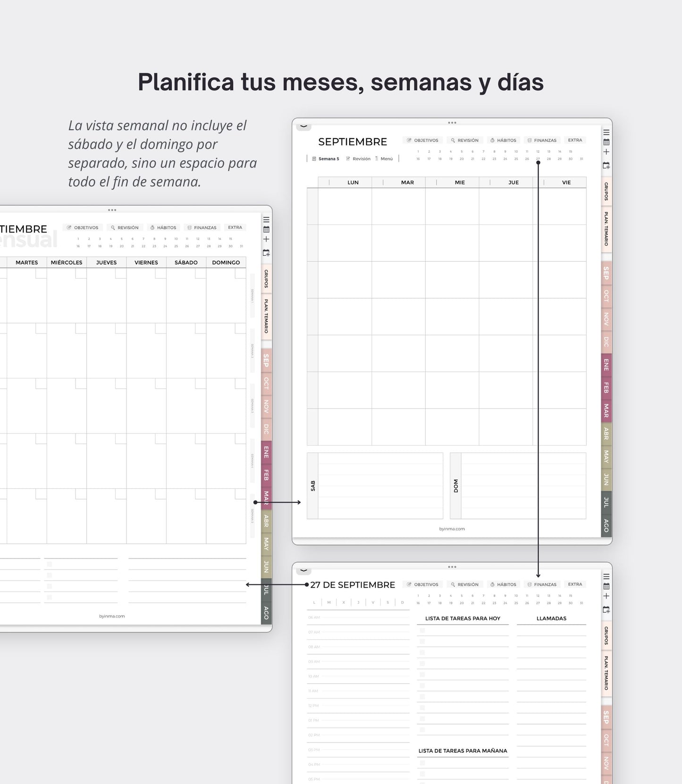This screenshot has height=784, width=682.
Task: Click the byinma.com footer in the weekly planner
Action: click(x=452, y=529)
